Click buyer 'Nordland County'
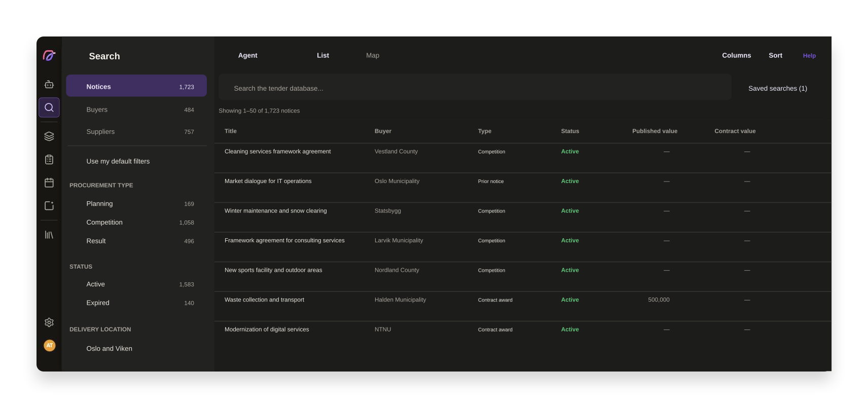868x408 pixels. [397, 270]
